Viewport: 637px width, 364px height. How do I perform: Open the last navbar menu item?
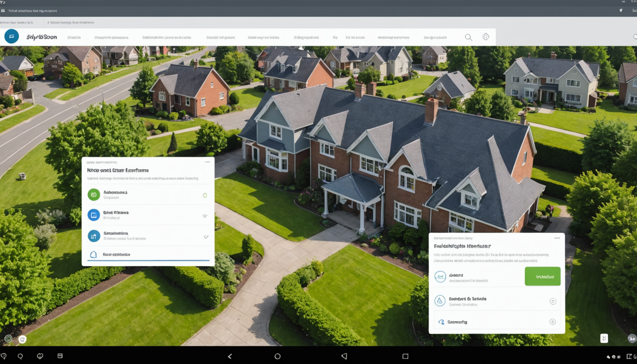435,37
